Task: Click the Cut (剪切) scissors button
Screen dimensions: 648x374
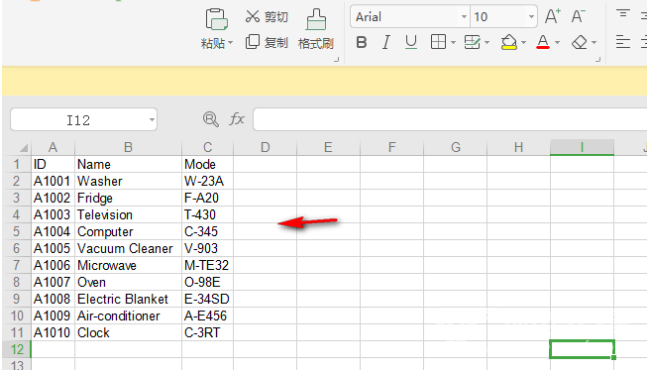Action: click(x=267, y=17)
